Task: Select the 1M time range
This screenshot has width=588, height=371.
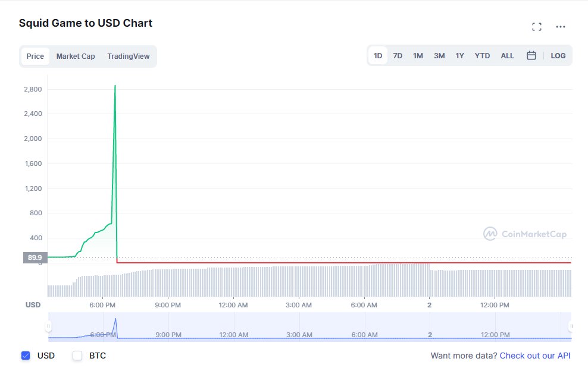Action: tap(418, 56)
